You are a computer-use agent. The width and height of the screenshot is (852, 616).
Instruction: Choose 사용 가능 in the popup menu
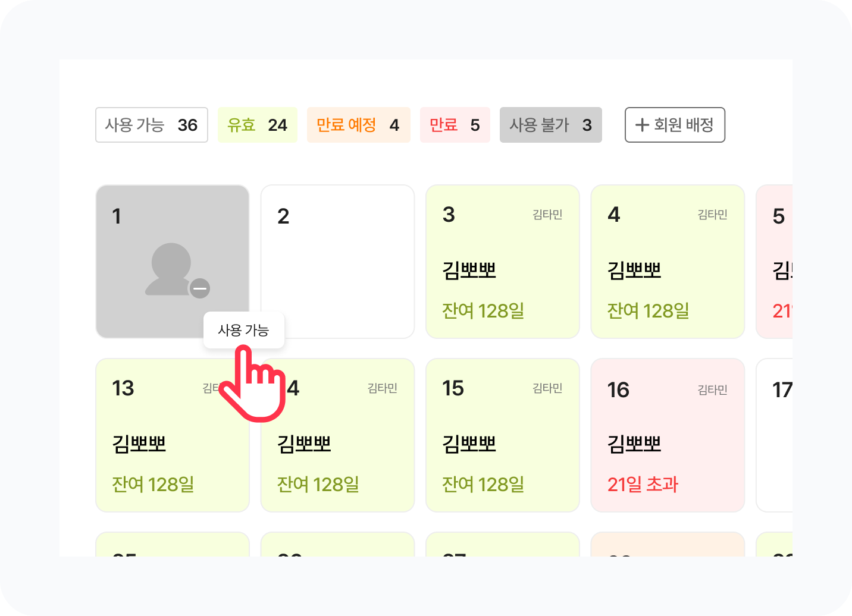click(243, 330)
